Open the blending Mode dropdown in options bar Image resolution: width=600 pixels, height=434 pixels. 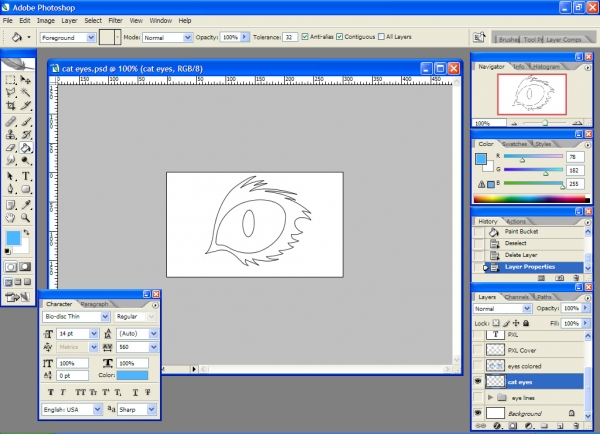[x=187, y=38]
